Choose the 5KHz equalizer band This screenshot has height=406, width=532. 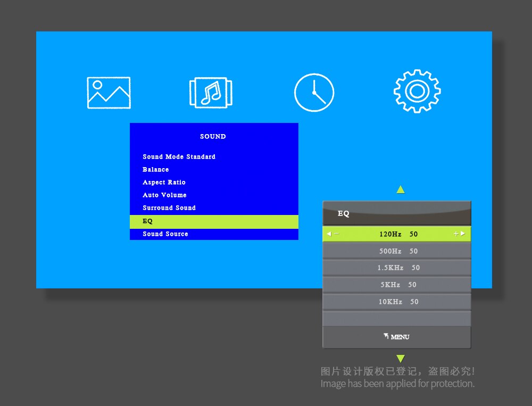[x=397, y=285]
